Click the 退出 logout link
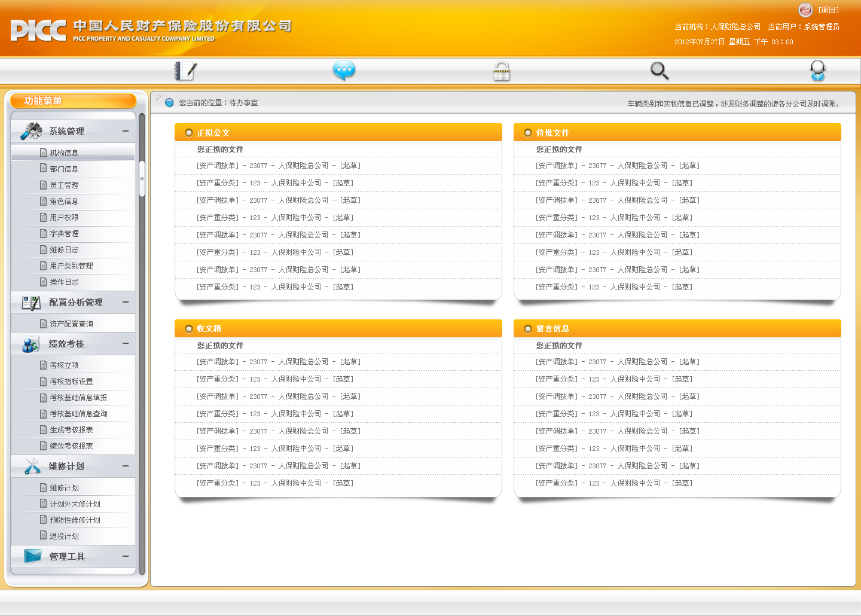Viewport: 861px width, 616px height. 829,10
